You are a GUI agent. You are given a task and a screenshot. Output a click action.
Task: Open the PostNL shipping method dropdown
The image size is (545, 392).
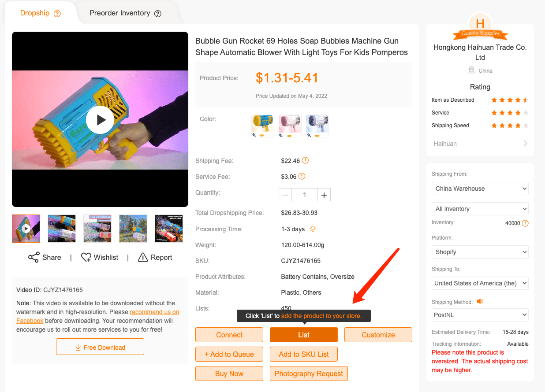pyautogui.click(x=480, y=315)
